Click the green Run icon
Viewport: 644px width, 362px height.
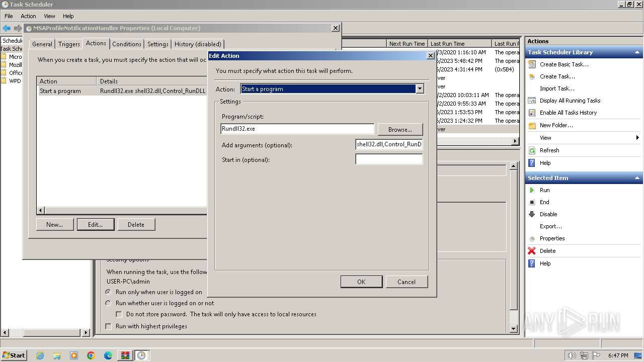[532, 190]
